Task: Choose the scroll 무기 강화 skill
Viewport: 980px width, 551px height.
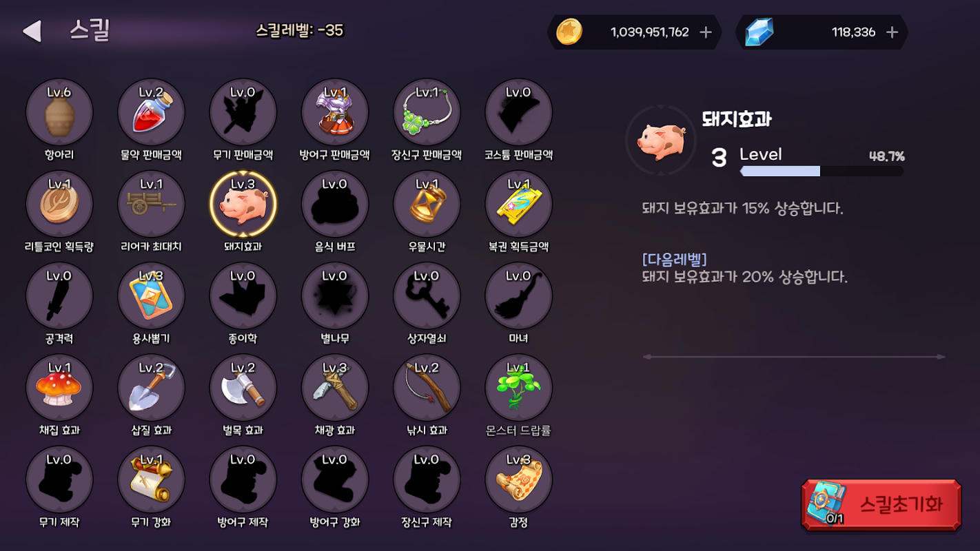Action: click(x=151, y=479)
